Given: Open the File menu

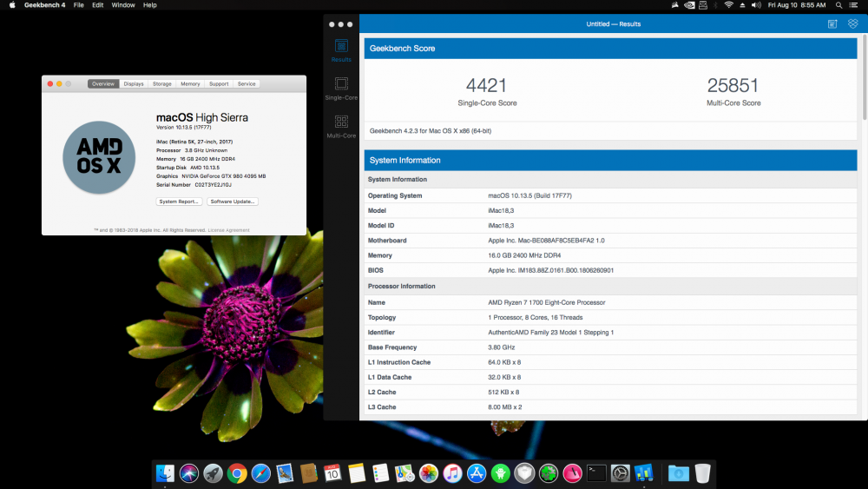Looking at the screenshot, I should (79, 5).
